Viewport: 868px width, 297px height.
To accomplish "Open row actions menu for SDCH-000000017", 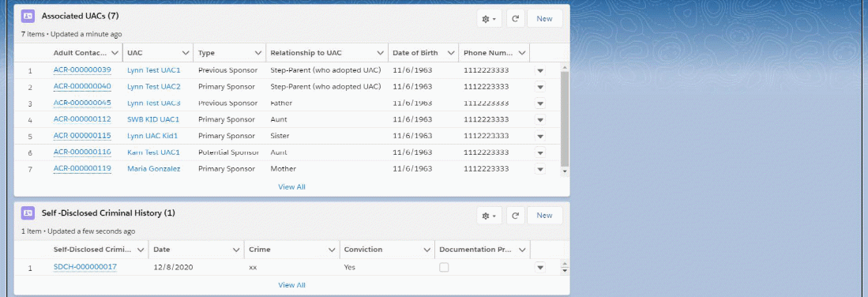I will pos(540,268).
